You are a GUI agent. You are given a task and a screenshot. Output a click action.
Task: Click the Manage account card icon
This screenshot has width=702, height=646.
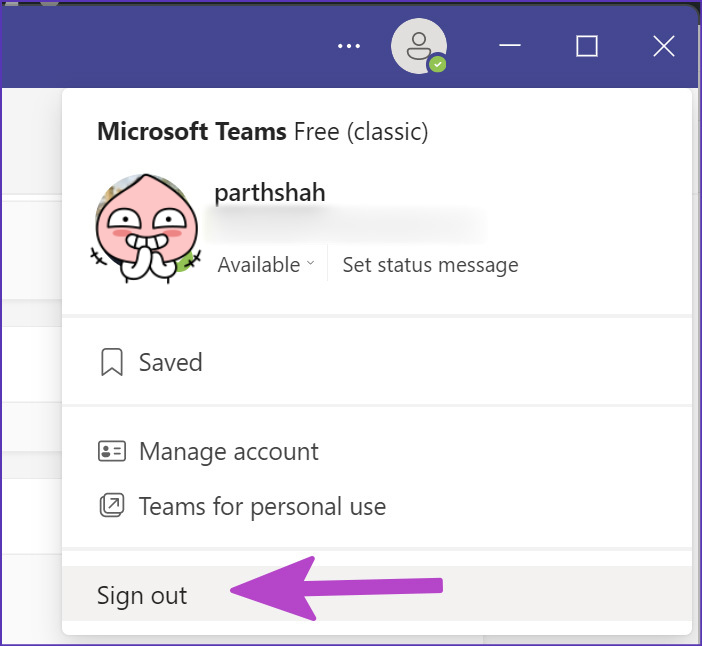pos(111,451)
